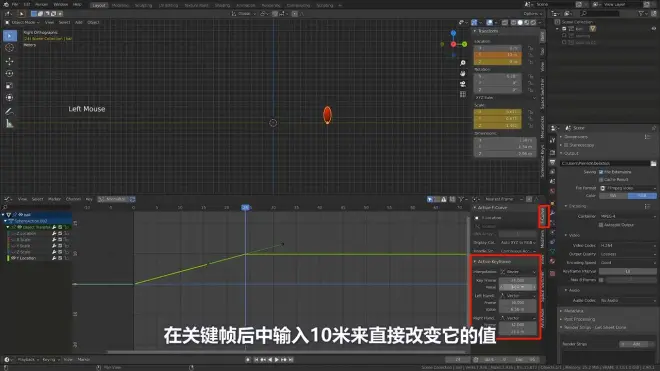
Task: Select the Measure tool
Action: (9, 123)
